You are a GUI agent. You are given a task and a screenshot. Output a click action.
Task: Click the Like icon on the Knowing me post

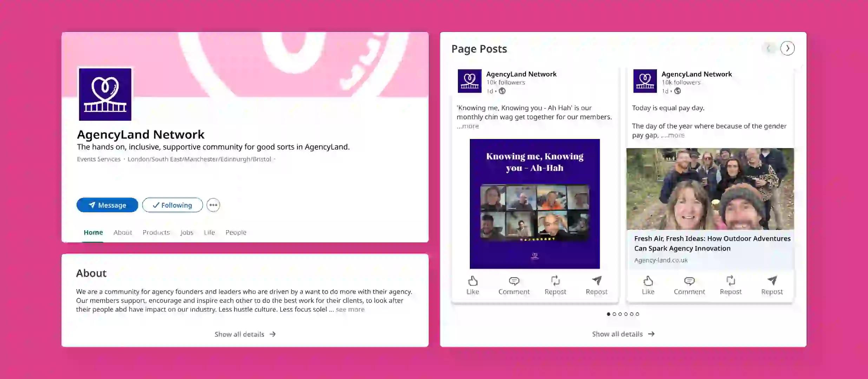(473, 281)
